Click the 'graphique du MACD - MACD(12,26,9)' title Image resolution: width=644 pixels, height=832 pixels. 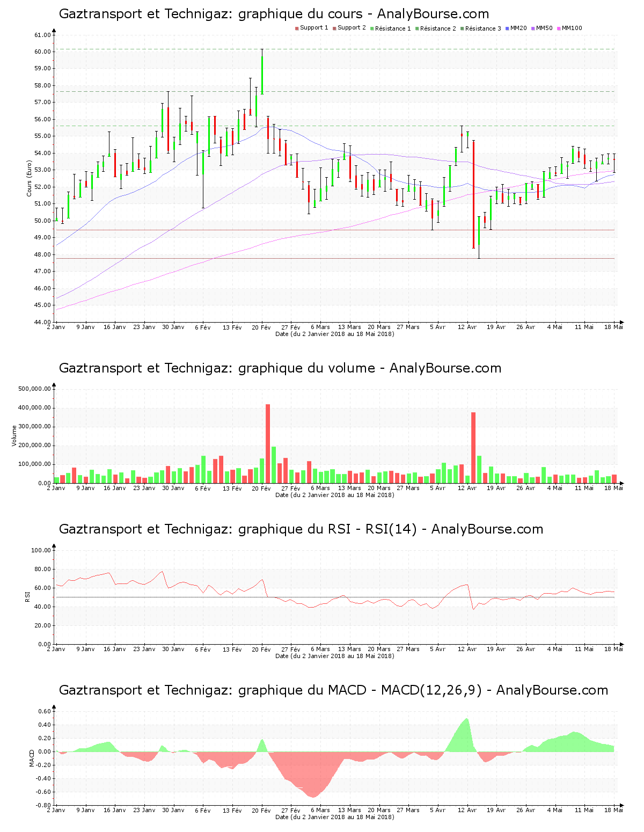[333, 690]
